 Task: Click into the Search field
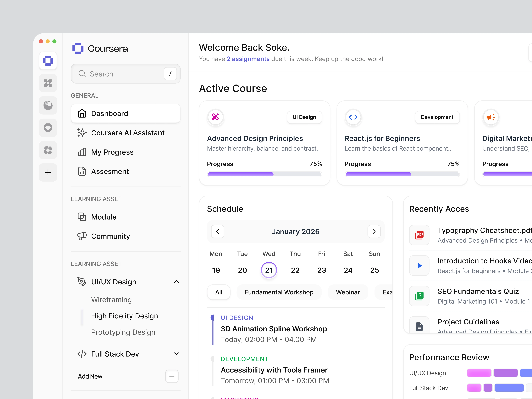tap(120, 74)
